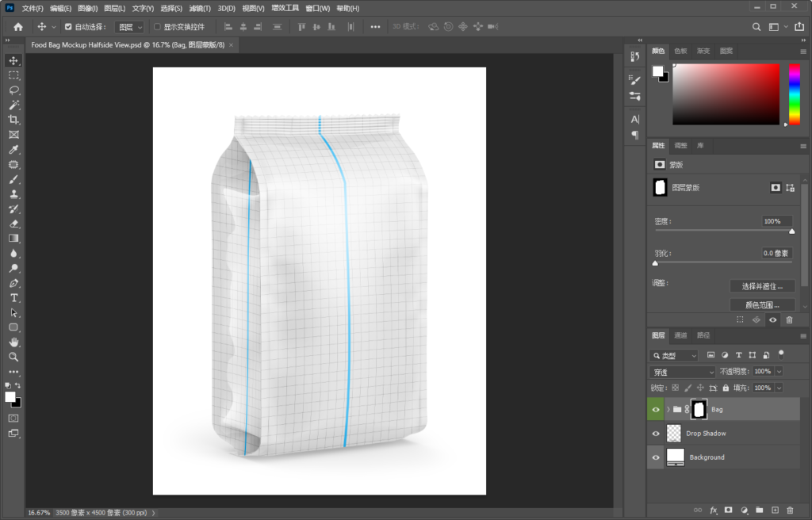Pick a color in the color field
Screen dimensions: 812x520
pyautogui.click(x=726, y=94)
